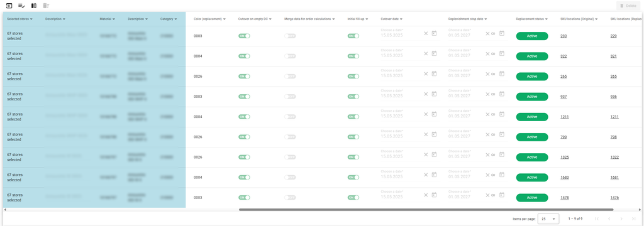644x226 pixels.
Task: Click Active status in SKU 230 row
Action: (532, 36)
